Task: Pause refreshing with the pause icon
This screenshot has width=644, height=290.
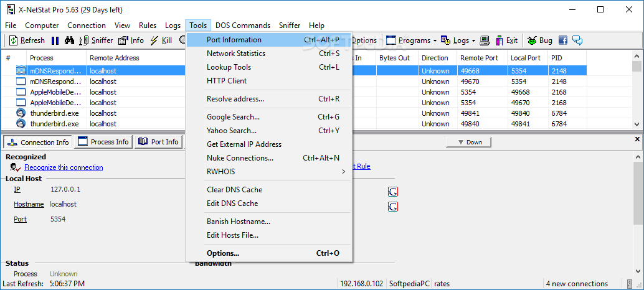Action: (x=55, y=40)
